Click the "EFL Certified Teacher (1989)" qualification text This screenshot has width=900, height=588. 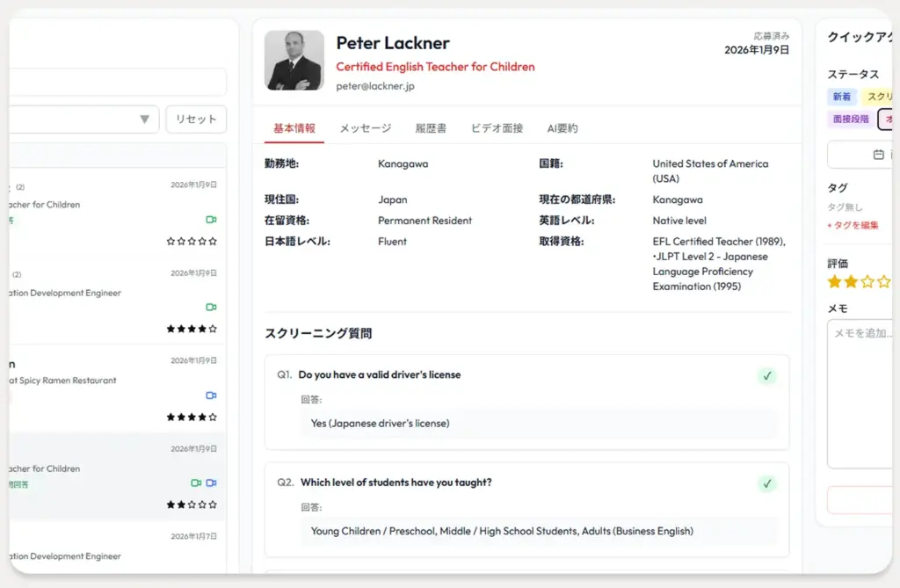point(719,242)
